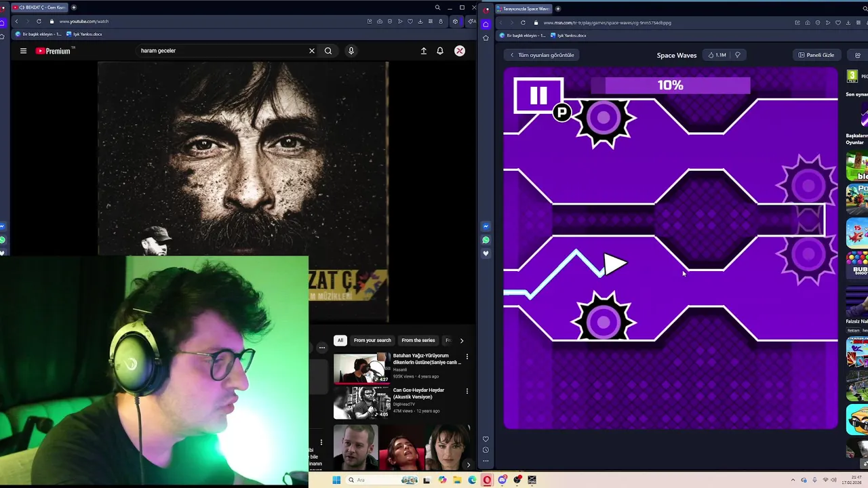Open File Explorer from taskbar
Image resolution: width=868 pixels, height=488 pixels.
coord(458,480)
